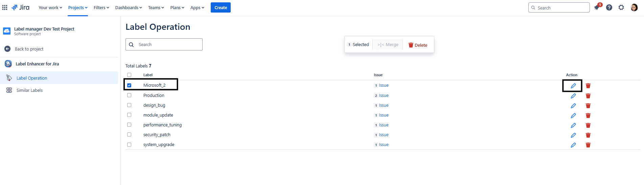Image resolution: width=644 pixels, height=185 pixels.
Task: Uncheck the Microsoft_2 checkbox
Action: pos(129,85)
